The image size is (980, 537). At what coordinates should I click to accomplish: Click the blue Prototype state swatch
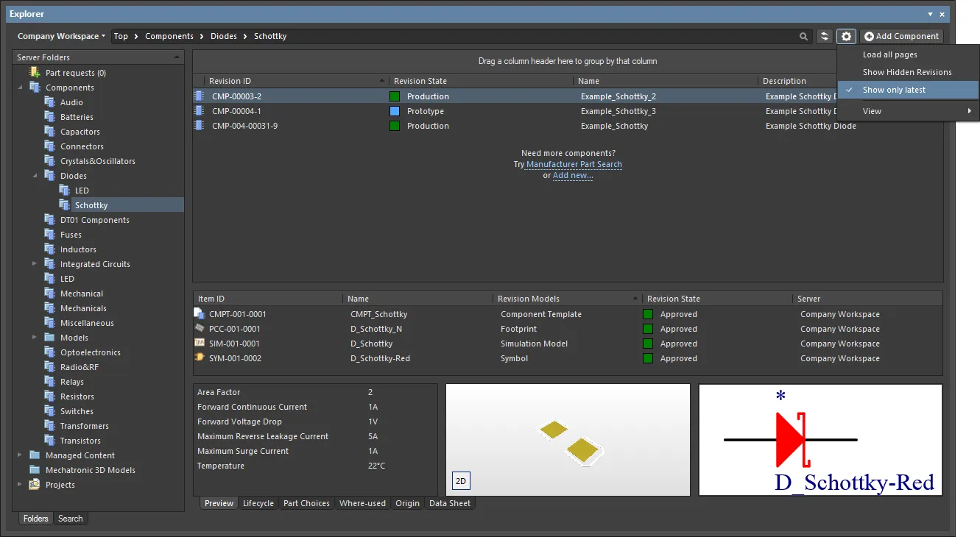click(x=395, y=111)
